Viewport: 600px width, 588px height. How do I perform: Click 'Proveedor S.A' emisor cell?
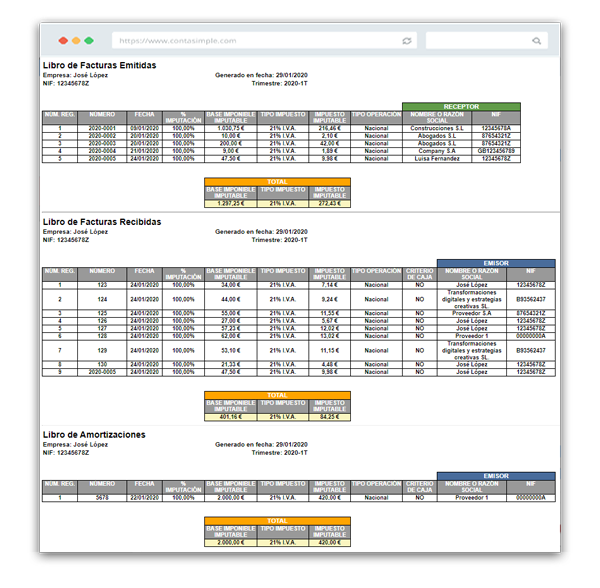[472, 313]
